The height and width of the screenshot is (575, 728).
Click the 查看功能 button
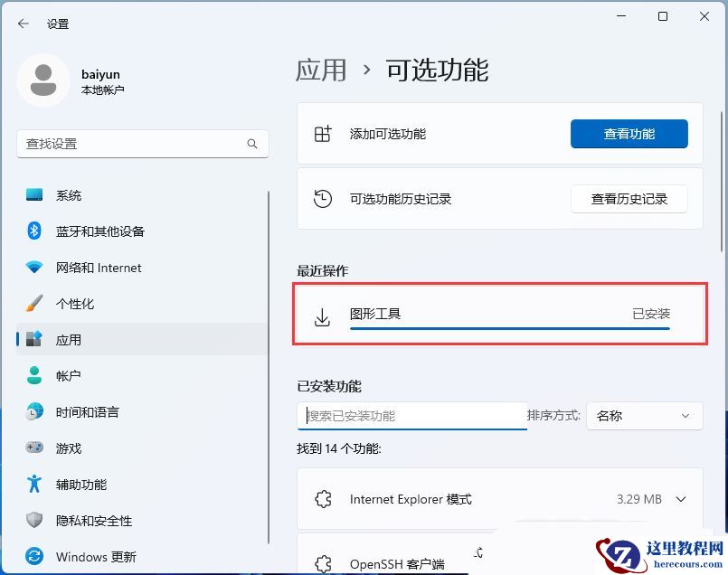click(x=629, y=133)
